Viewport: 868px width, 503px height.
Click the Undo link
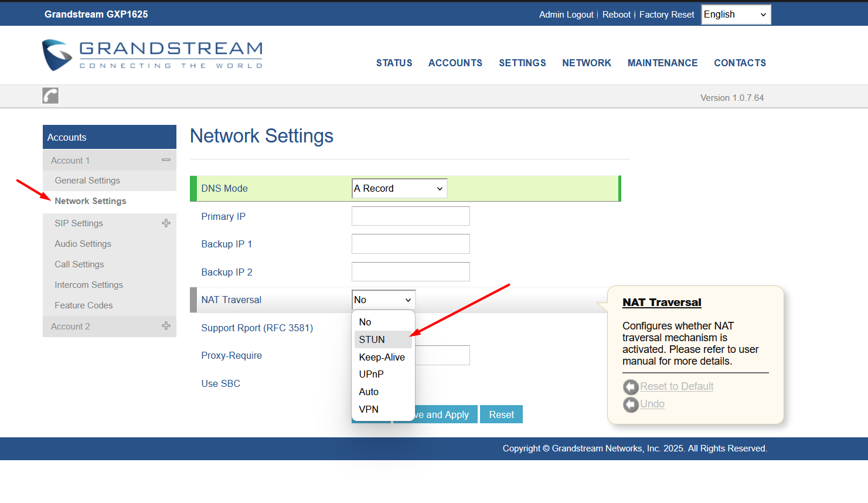click(652, 404)
